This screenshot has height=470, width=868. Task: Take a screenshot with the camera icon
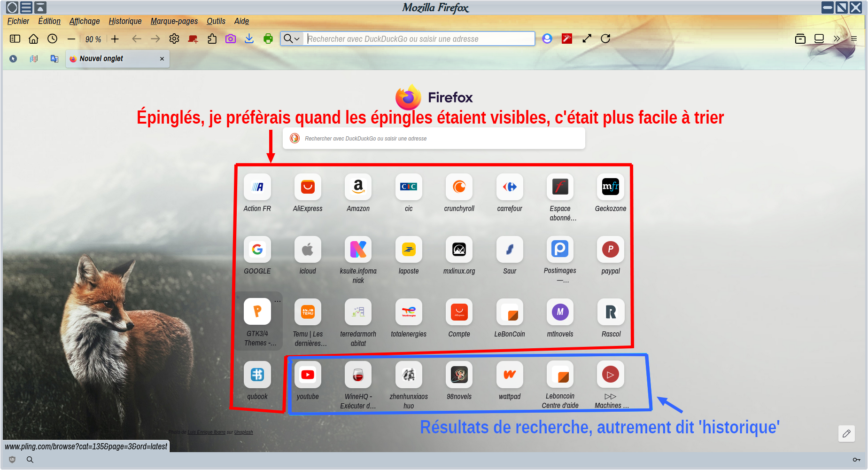click(x=231, y=39)
